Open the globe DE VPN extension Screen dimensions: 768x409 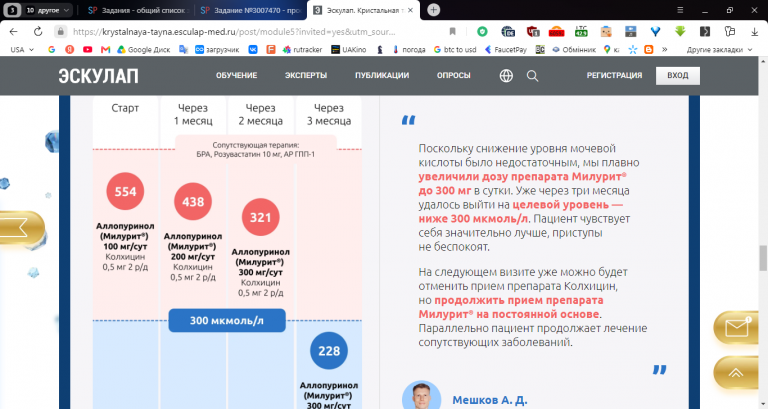[x=508, y=31]
